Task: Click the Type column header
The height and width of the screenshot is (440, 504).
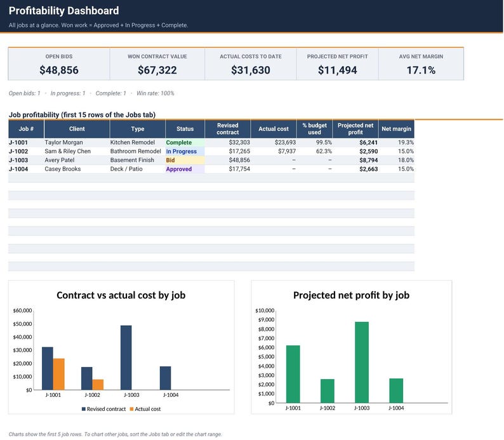Action: [x=138, y=129]
